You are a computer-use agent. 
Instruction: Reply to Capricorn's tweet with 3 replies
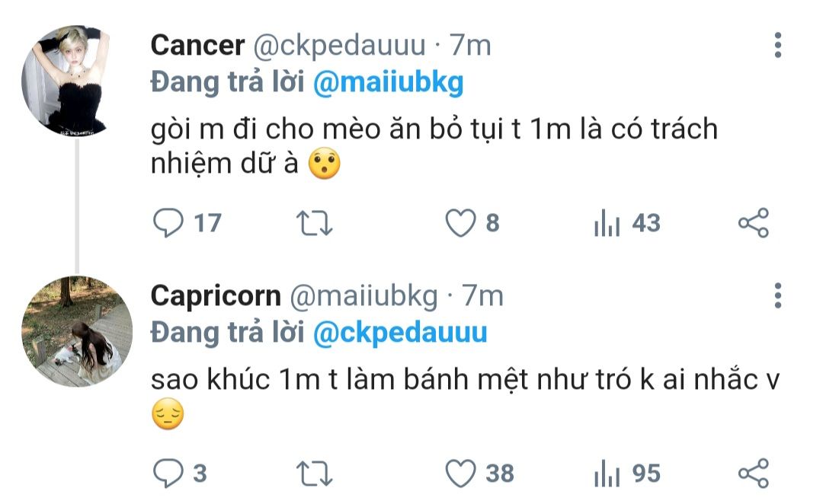coord(180,474)
